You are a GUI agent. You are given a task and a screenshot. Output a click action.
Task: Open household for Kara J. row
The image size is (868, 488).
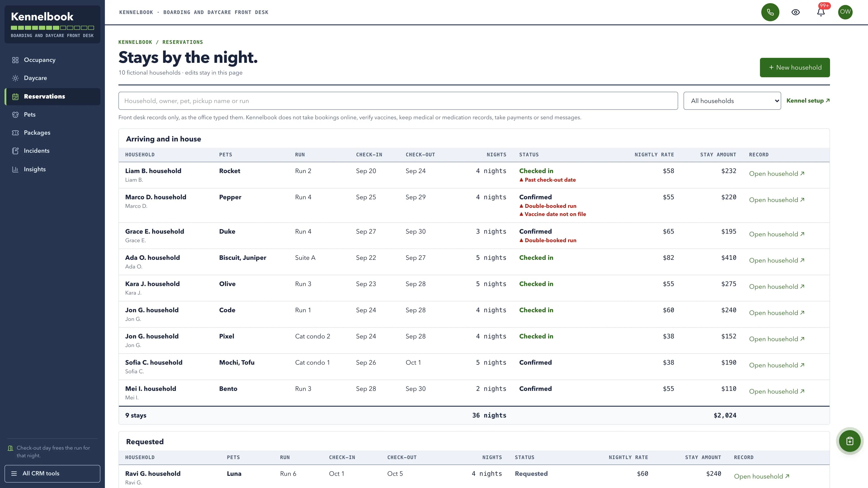776,287
